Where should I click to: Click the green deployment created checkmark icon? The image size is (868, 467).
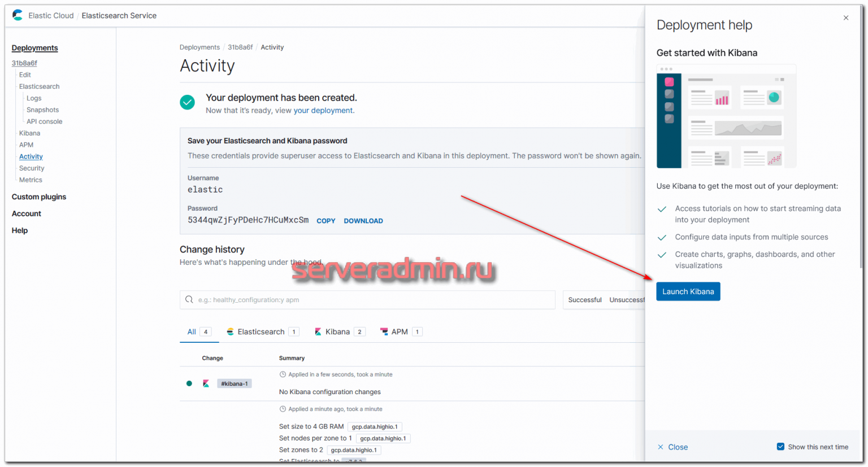click(x=187, y=102)
